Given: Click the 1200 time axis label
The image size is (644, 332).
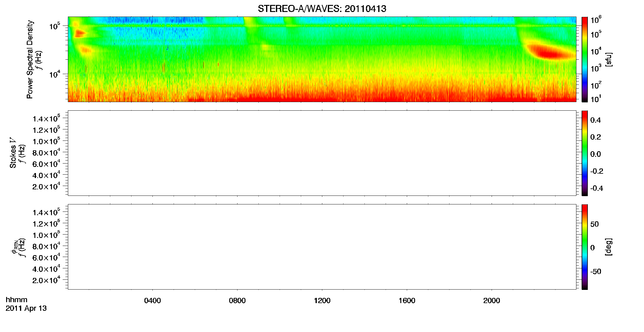Looking at the screenshot, I should pos(322,301).
